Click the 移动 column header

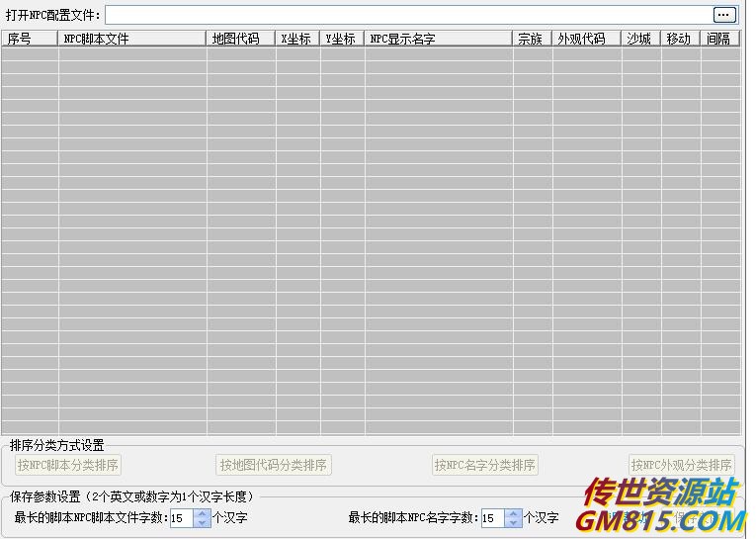681,39
